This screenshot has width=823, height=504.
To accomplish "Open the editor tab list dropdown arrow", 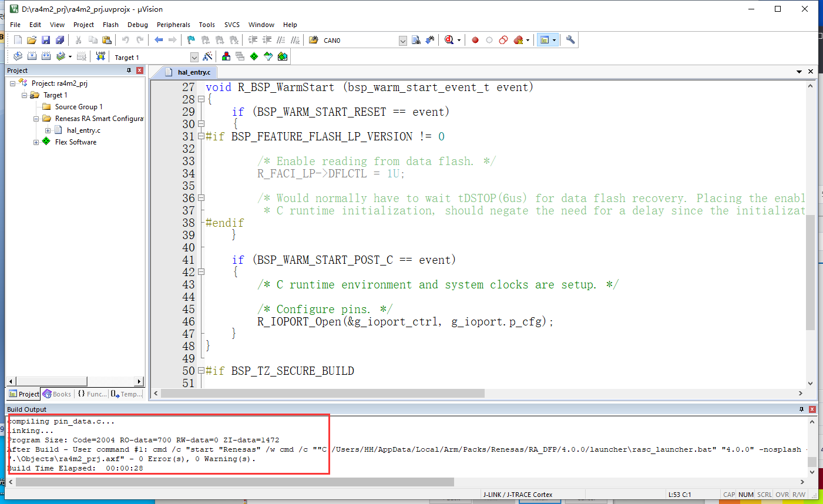I will (799, 71).
